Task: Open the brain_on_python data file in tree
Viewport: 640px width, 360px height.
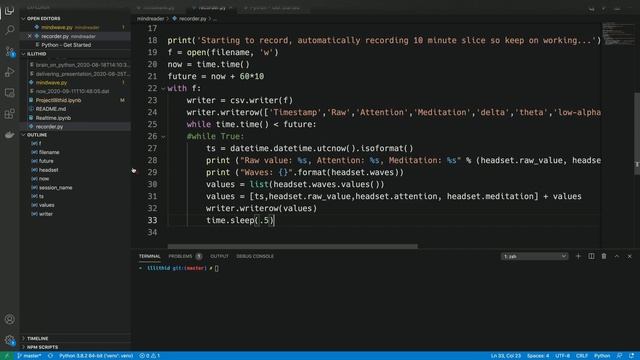Action: pos(76,65)
